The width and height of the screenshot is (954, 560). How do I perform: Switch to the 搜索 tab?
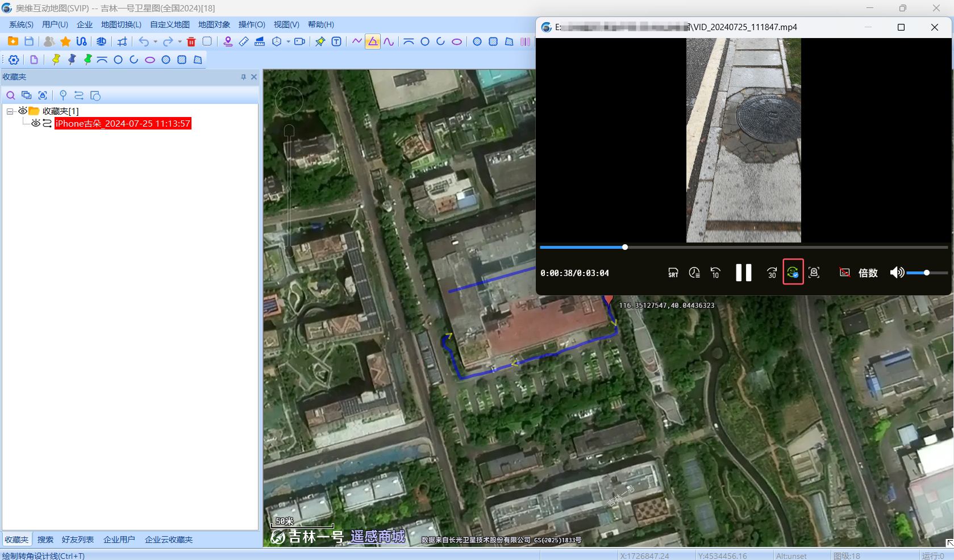tap(45, 540)
